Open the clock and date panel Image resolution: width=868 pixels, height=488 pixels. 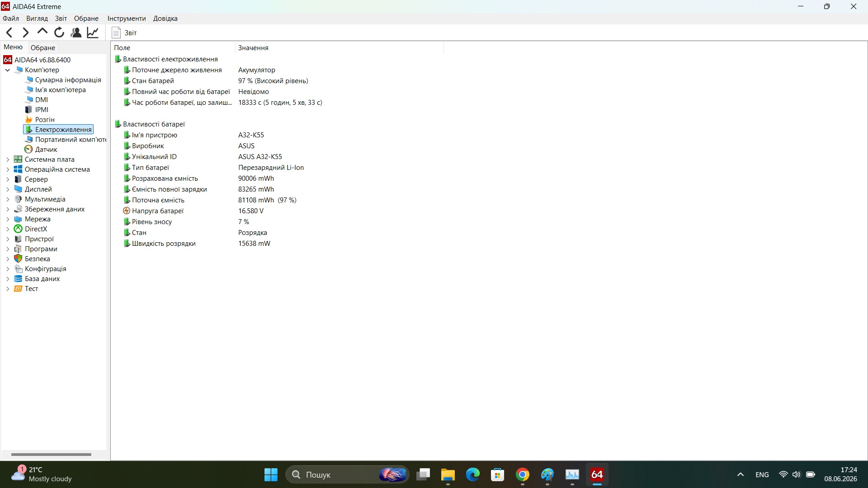click(x=840, y=474)
